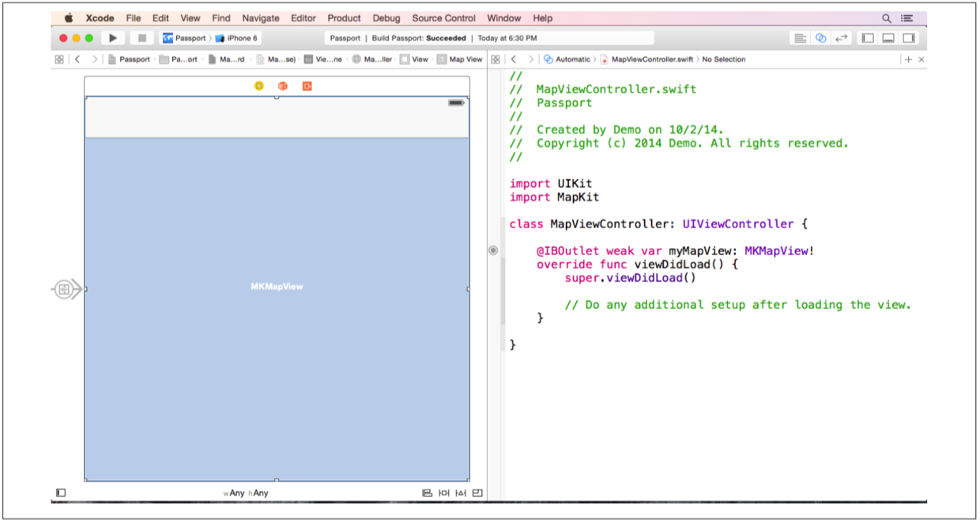Click the myMapView IBOutlet connection circle
980x522 pixels.
(x=493, y=250)
